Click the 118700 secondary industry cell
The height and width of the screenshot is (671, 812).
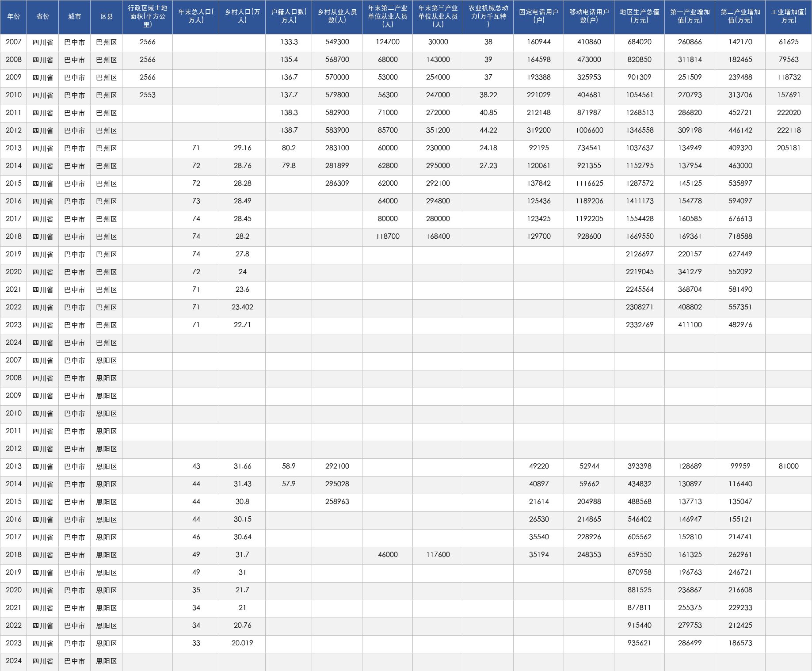388,237
